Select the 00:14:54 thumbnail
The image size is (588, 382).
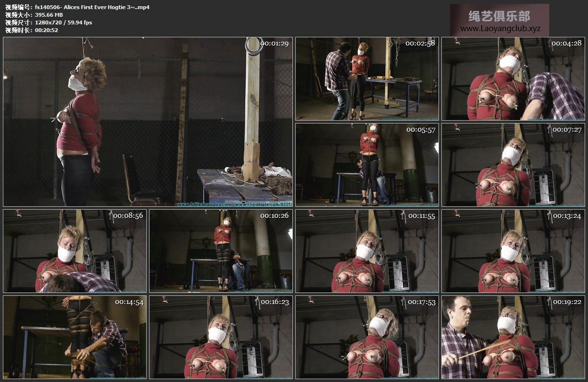[75, 337]
